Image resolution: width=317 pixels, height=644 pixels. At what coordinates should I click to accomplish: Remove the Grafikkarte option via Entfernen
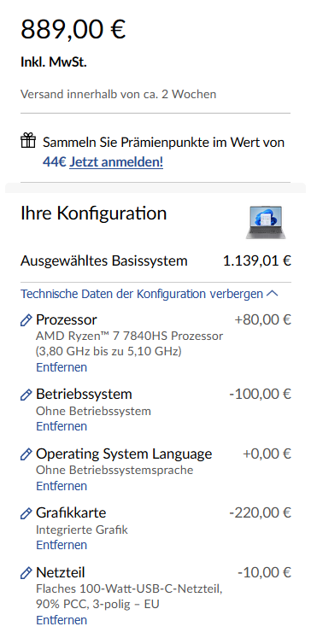(x=62, y=545)
